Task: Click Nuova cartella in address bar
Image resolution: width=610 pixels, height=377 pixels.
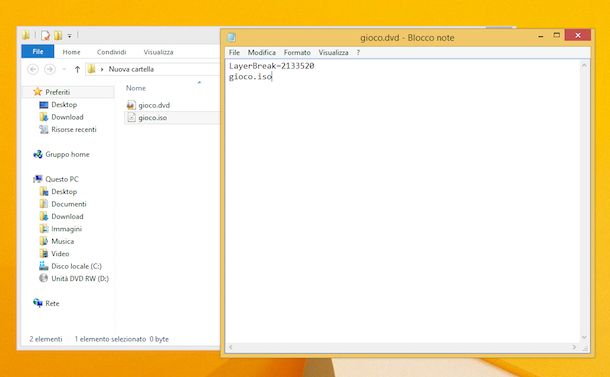Action: pos(131,69)
